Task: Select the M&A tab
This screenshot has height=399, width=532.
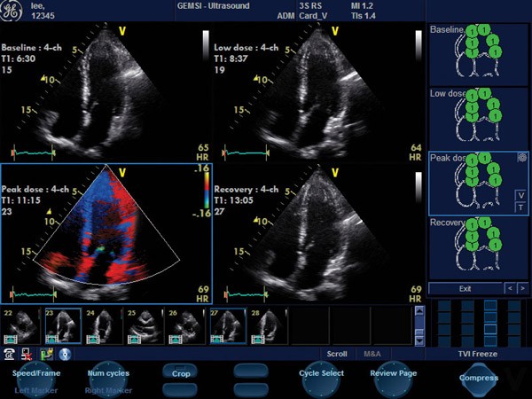Action: coord(372,354)
